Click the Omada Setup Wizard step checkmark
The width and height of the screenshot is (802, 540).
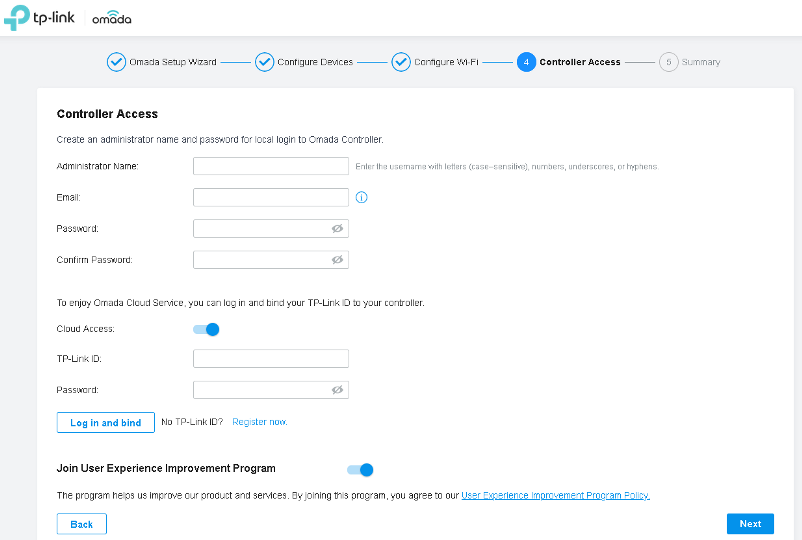click(116, 62)
